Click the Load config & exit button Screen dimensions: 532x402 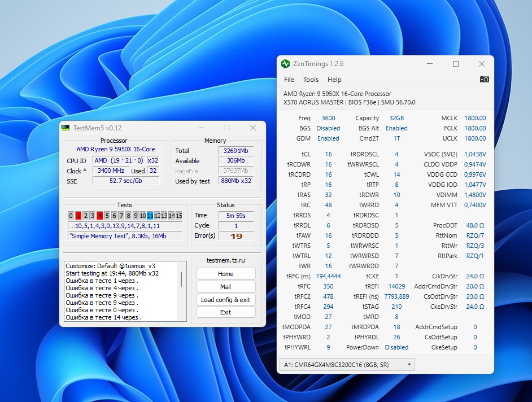[x=225, y=300]
